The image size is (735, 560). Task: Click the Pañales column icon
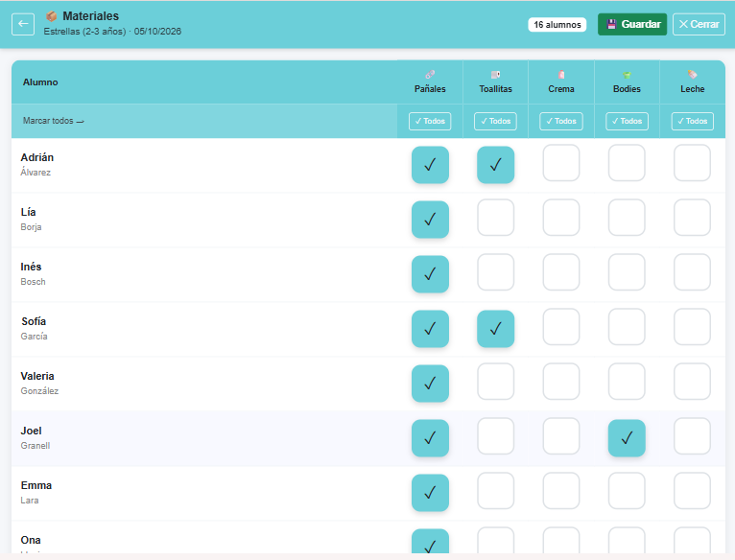pos(430,75)
